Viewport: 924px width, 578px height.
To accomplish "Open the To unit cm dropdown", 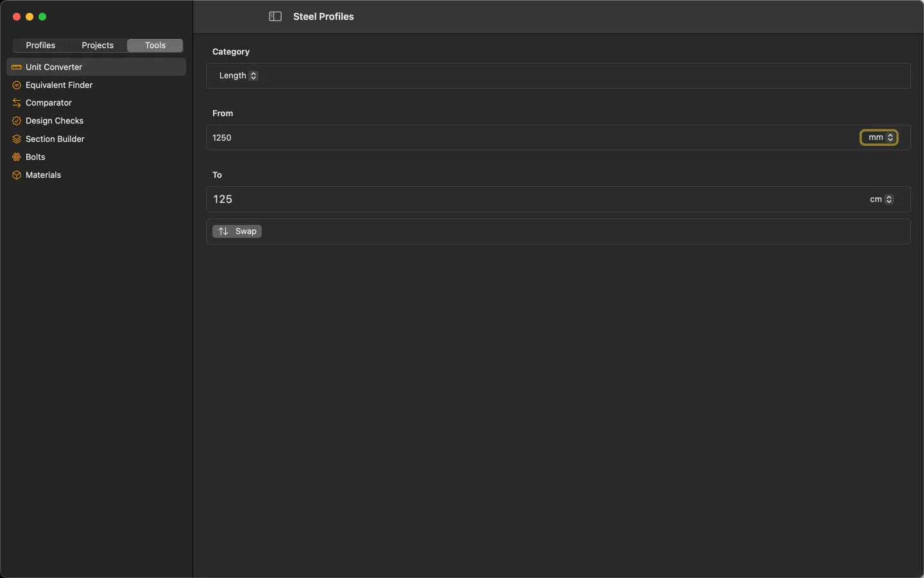I will [881, 199].
